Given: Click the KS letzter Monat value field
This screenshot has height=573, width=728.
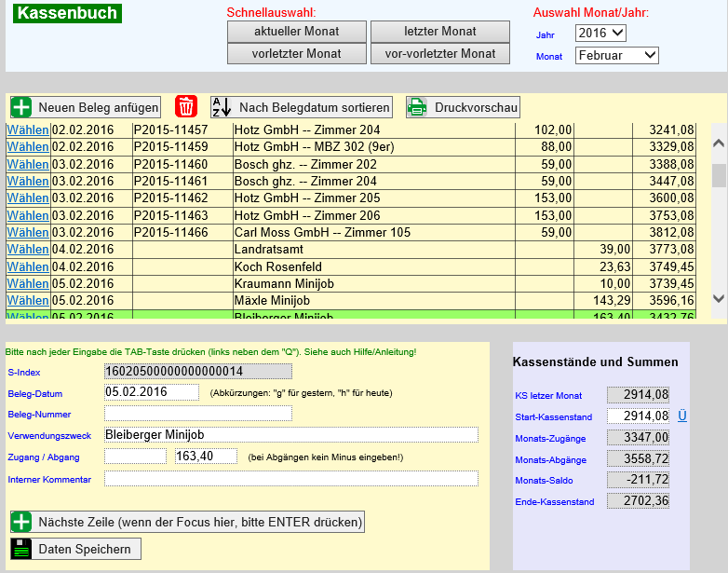Looking at the screenshot, I should pyautogui.click(x=638, y=394).
